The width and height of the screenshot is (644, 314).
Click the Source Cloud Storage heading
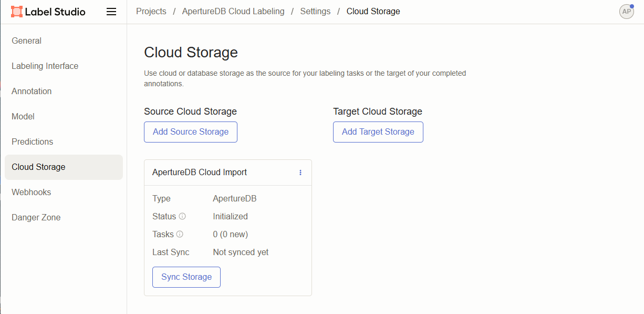190,112
